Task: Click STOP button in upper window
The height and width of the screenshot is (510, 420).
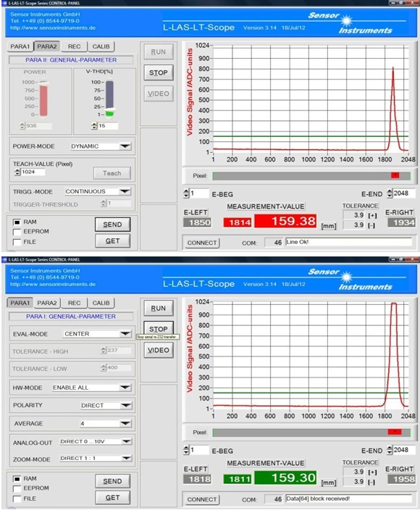Action: [159, 73]
